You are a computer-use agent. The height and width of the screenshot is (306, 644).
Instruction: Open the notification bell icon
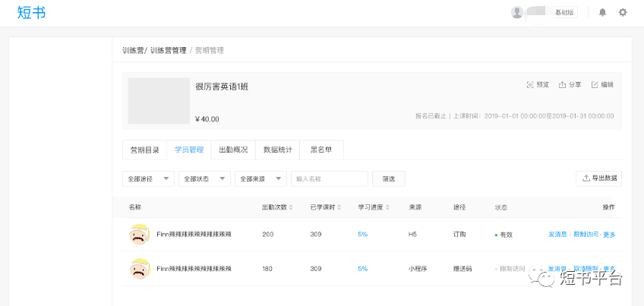pos(602,12)
